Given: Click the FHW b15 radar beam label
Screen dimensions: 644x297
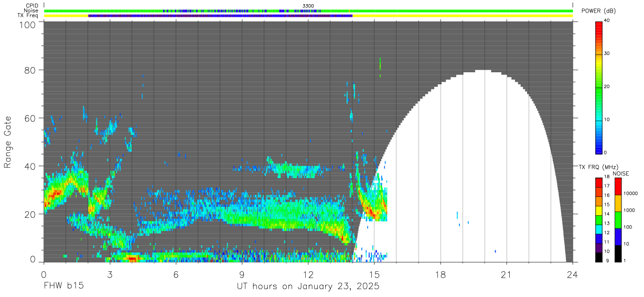Looking at the screenshot, I should point(63,287).
